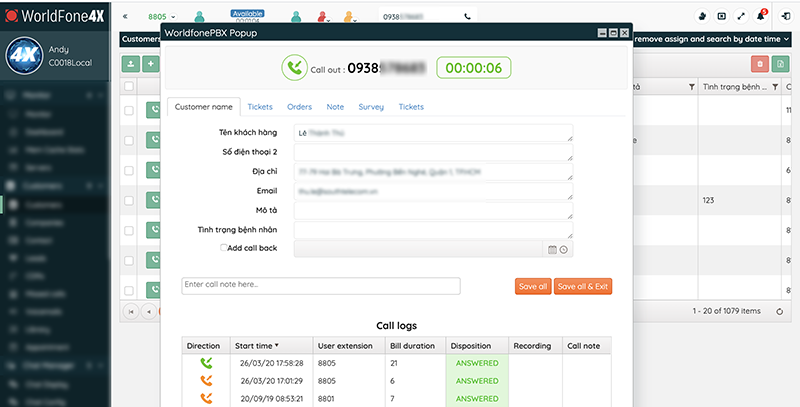The image size is (800, 407).
Task: Open the 8805 extension dropdown
Action: pyautogui.click(x=173, y=17)
